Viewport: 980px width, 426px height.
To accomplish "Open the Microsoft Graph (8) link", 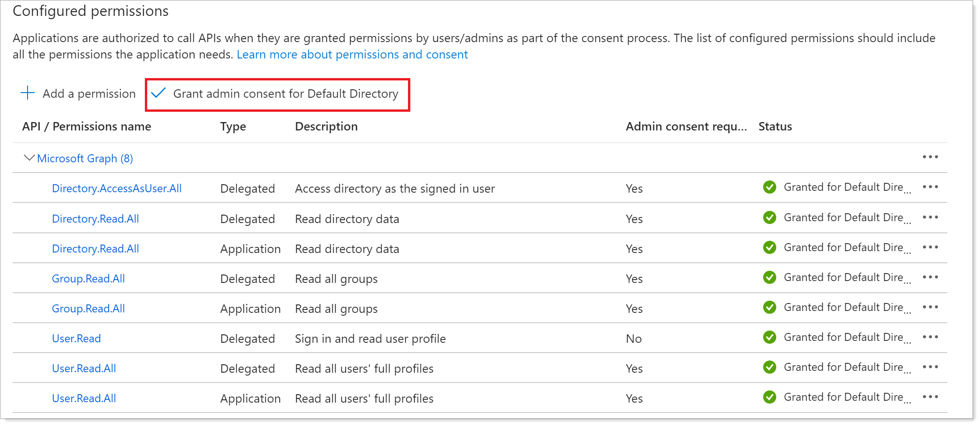I will click(85, 159).
